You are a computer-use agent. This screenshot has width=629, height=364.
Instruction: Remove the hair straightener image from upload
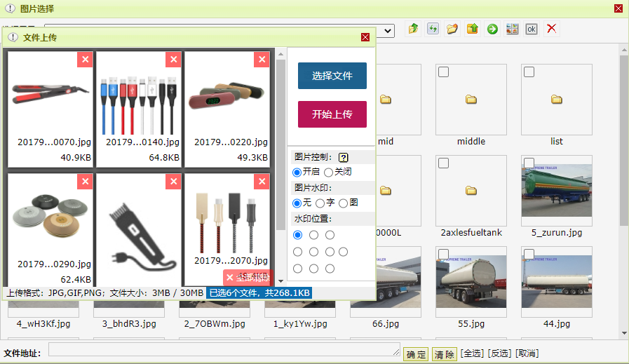coord(85,60)
